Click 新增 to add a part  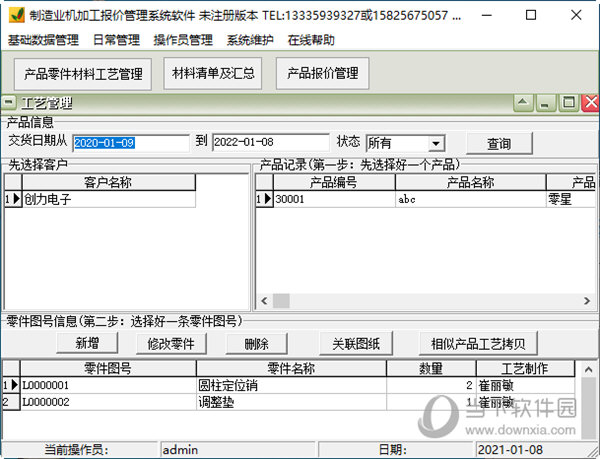coord(87,343)
